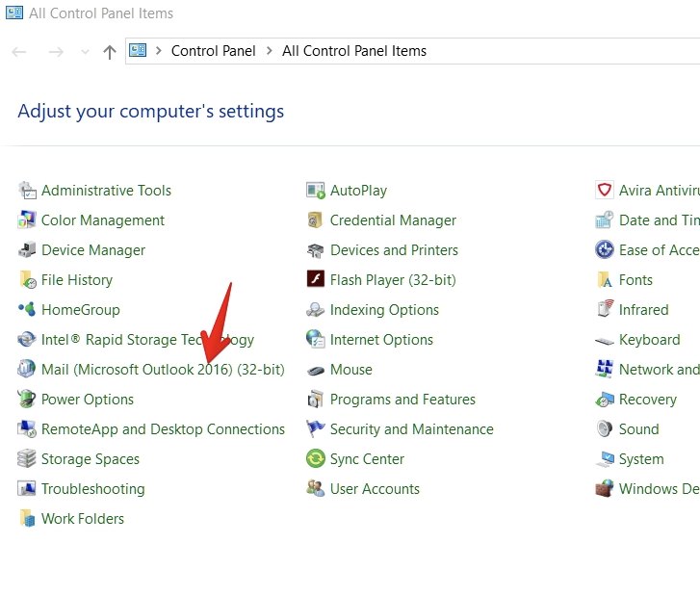The width and height of the screenshot is (700, 595).
Task: Expand the chevron after Control Panel breadcrumb
Action: 270,50
